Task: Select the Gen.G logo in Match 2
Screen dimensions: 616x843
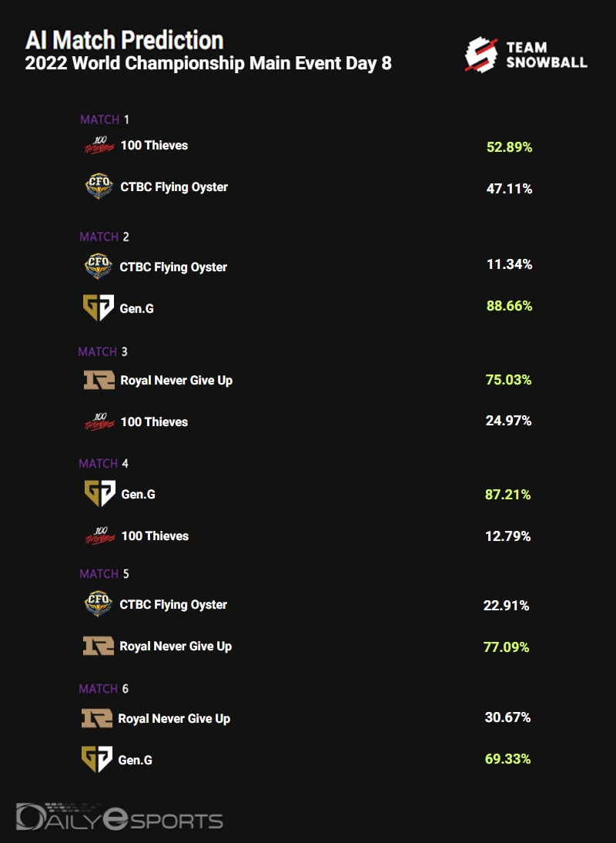Action: pos(98,308)
